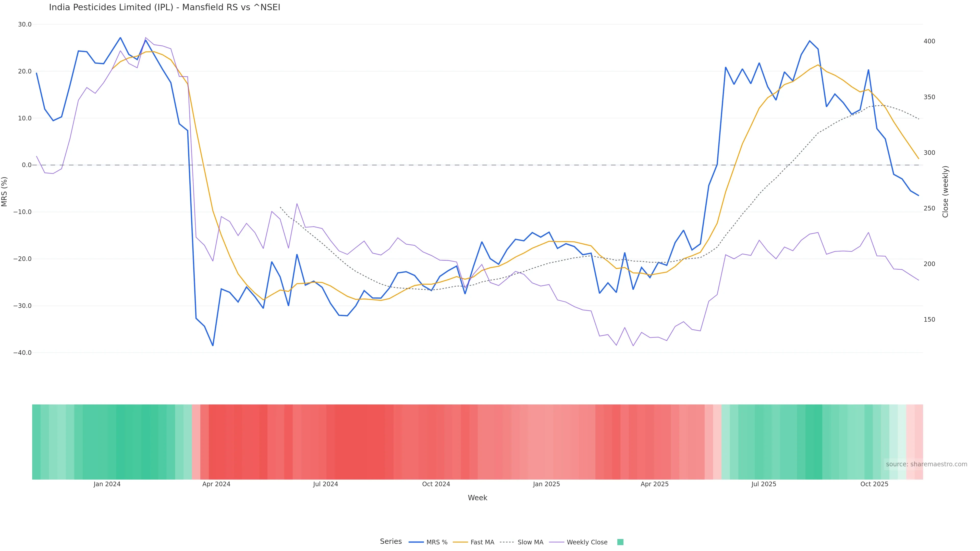Click the Close (weekly) right axis title
Screen dimensions: 980x551
[945, 192]
